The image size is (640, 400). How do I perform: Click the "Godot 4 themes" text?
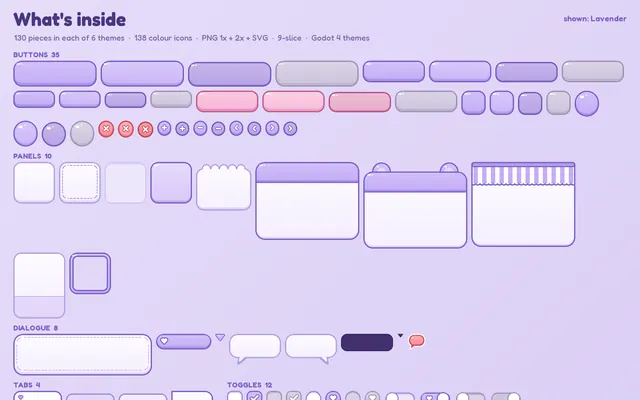coord(340,38)
